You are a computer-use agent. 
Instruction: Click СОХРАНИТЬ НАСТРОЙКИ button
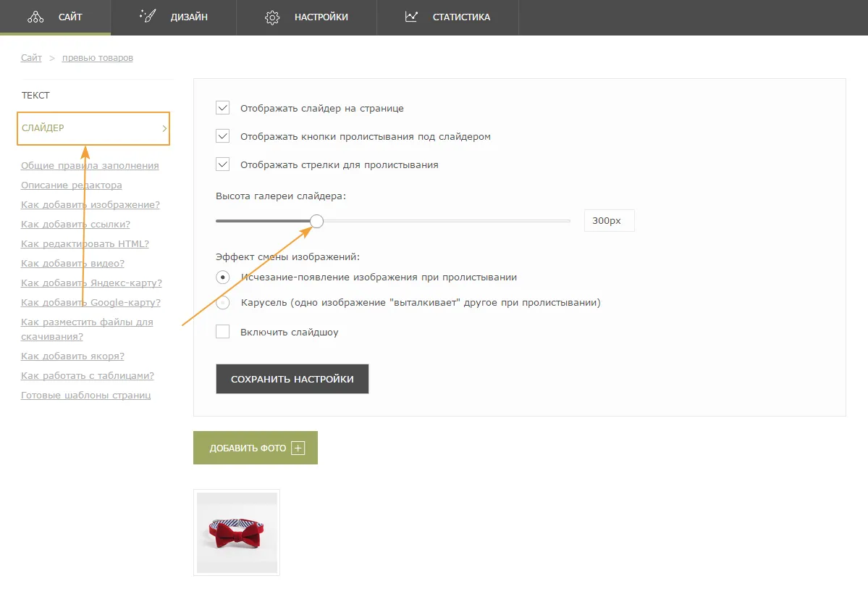(292, 379)
